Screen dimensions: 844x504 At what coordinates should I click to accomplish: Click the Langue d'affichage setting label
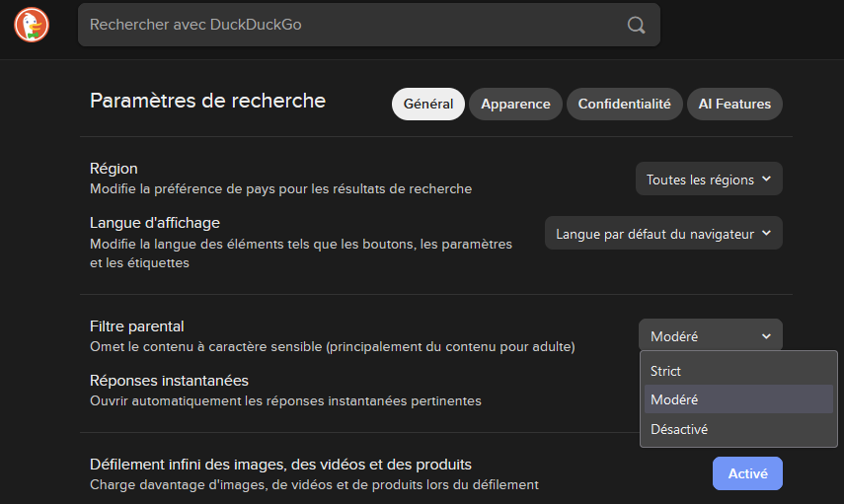(154, 223)
